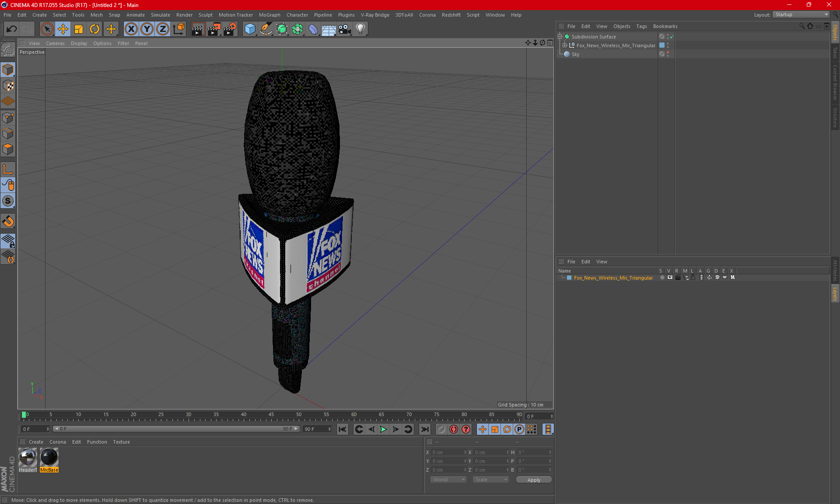The height and width of the screenshot is (504, 840).
Task: Open the Layout Startup dropdown
Action: point(801,14)
